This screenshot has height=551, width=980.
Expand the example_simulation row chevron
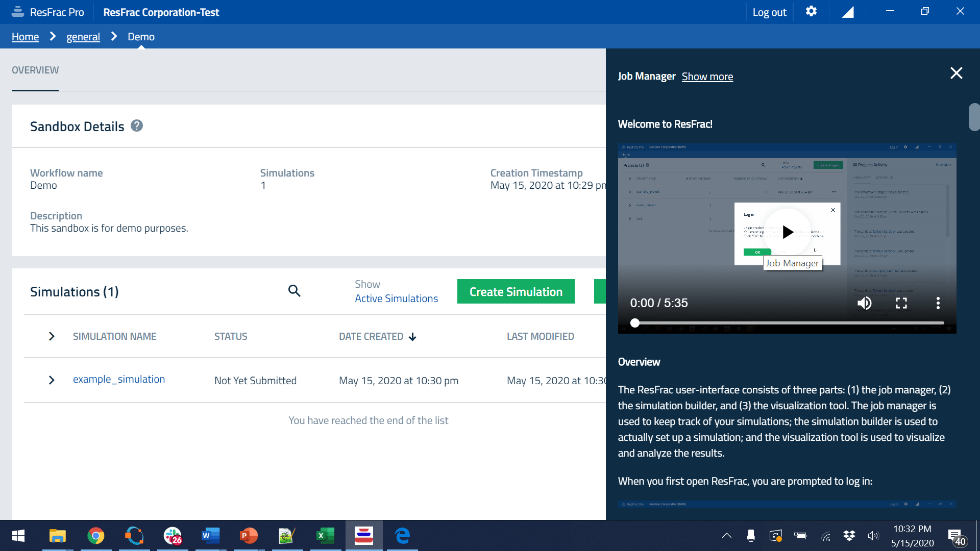pyautogui.click(x=52, y=380)
